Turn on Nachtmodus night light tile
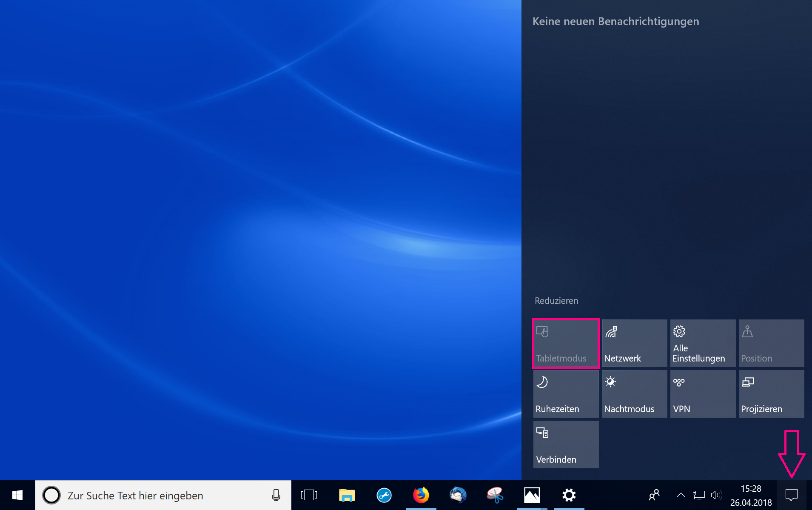The width and height of the screenshot is (812, 510). (x=634, y=394)
